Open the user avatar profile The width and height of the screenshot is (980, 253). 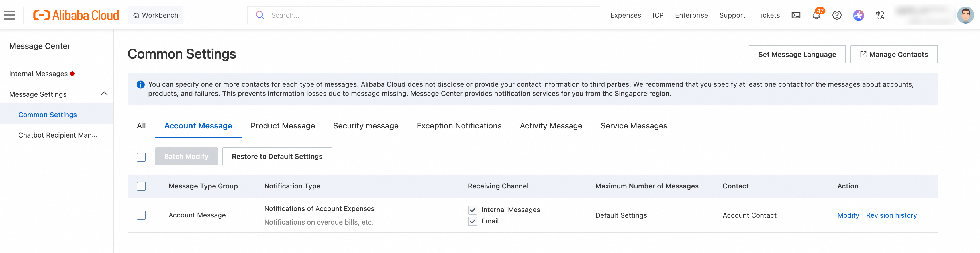coord(965,15)
